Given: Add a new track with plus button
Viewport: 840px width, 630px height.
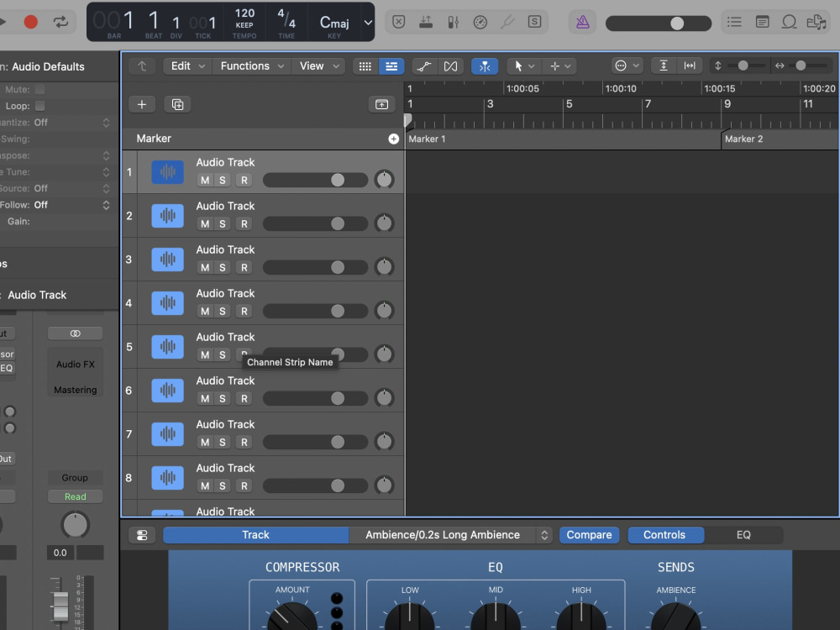Looking at the screenshot, I should [142, 104].
